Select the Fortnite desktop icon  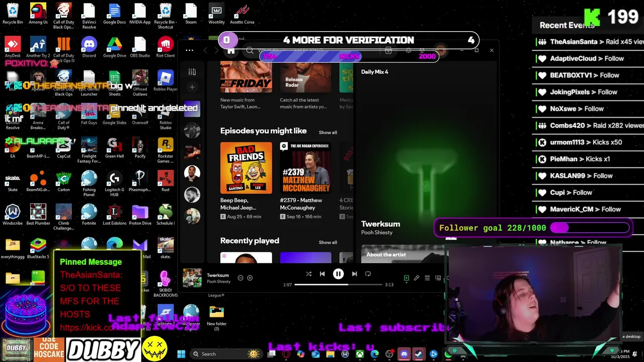click(89, 215)
